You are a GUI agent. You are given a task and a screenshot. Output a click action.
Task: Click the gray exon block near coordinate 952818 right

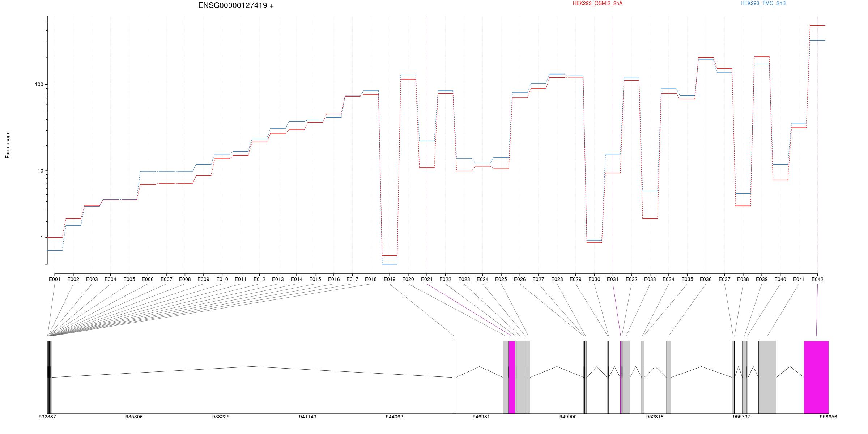[x=668, y=377]
